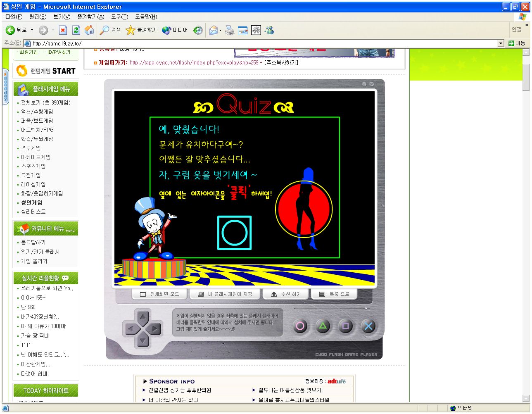Screen dimensions: 532x414
Task: Click the D-pad down arrow
Action: pyautogui.click(x=142, y=340)
